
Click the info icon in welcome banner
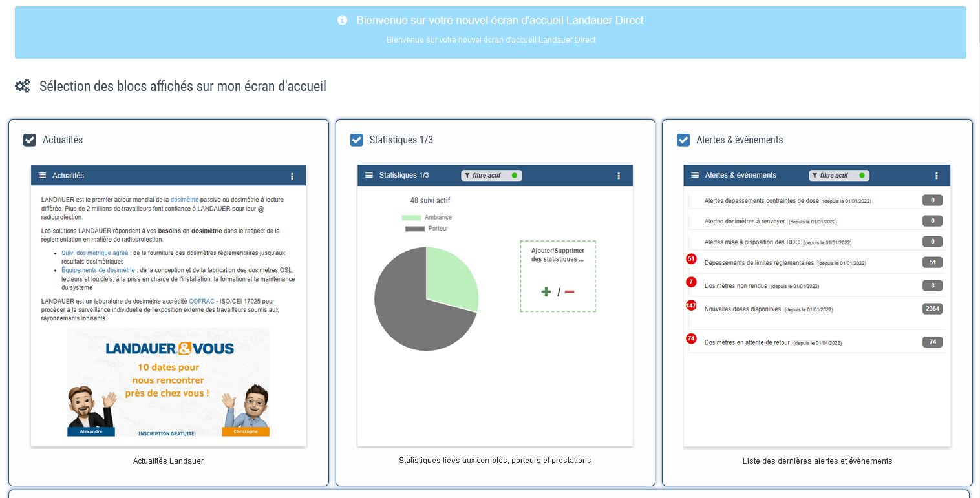pos(343,21)
